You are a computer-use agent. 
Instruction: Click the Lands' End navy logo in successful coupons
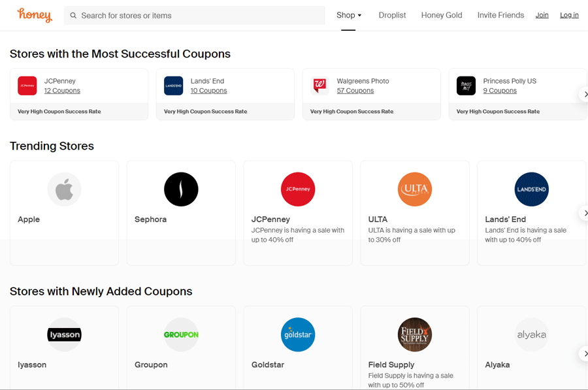click(174, 86)
